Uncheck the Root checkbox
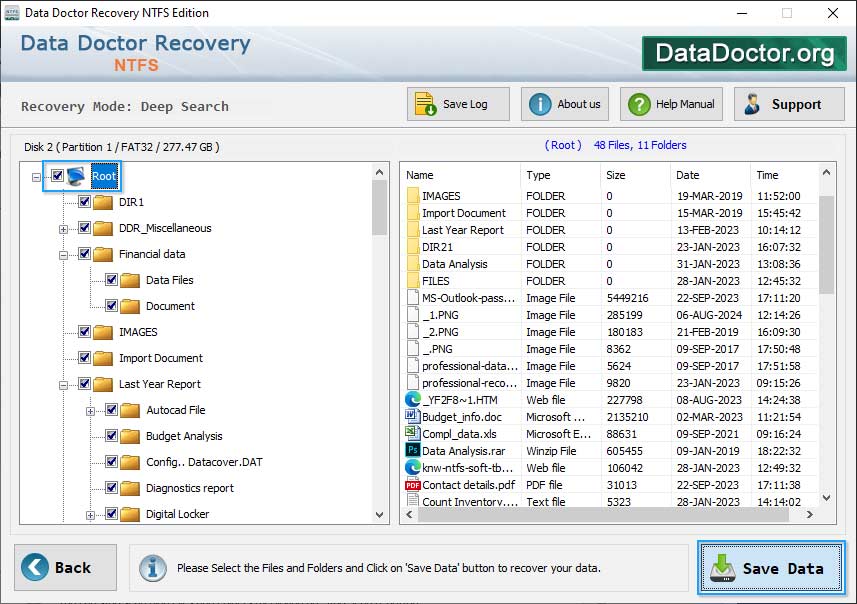 [57, 175]
